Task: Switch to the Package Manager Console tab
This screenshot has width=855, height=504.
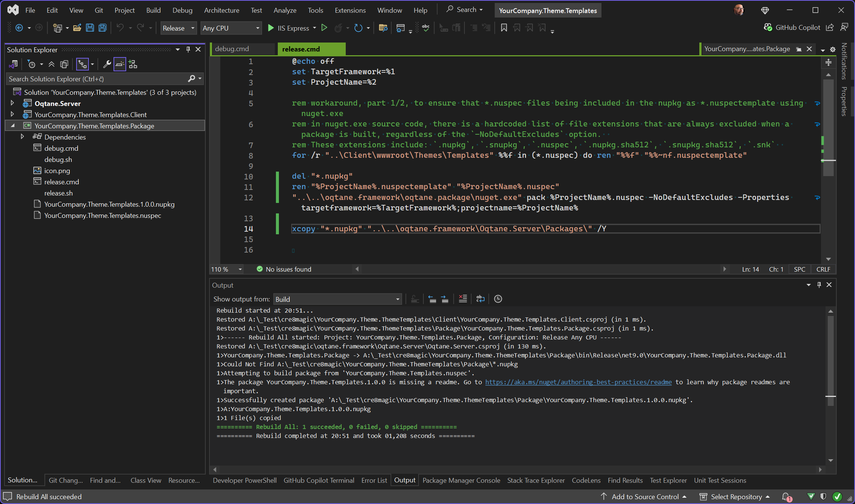Action: coord(461,480)
